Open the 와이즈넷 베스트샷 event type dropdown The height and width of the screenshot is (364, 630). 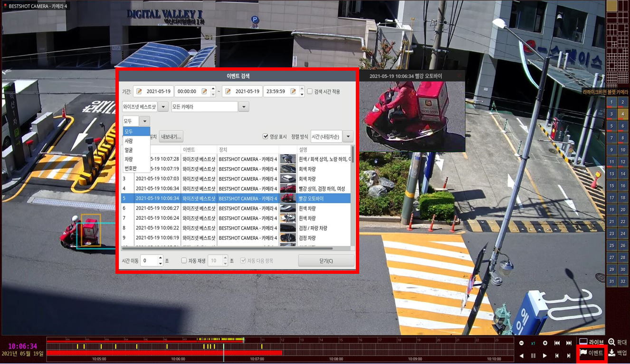click(163, 107)
